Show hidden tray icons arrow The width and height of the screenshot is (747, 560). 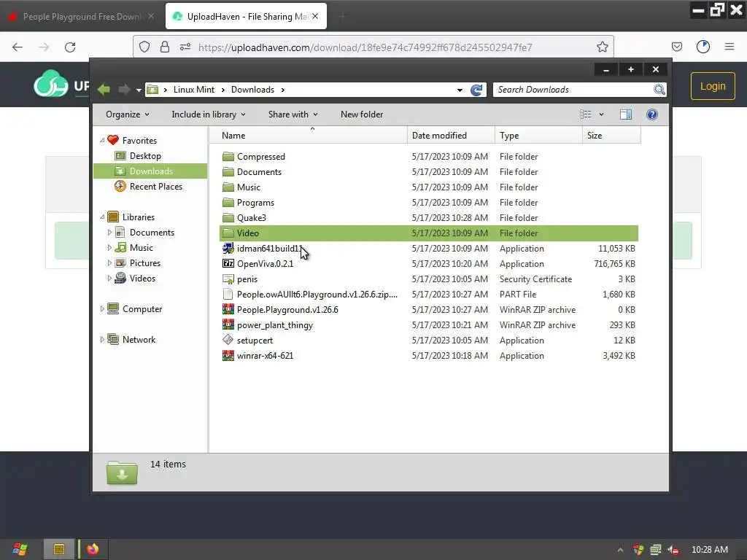(620, 550)
